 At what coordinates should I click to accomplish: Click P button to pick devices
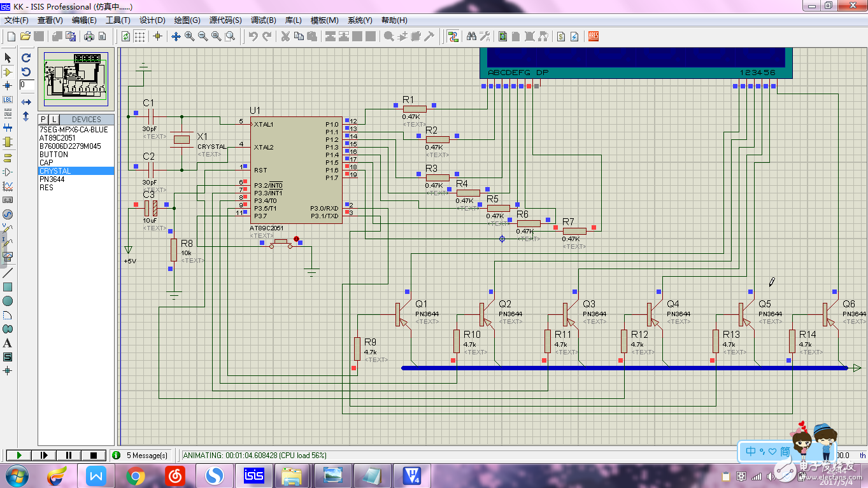click(x=43, y=120)
